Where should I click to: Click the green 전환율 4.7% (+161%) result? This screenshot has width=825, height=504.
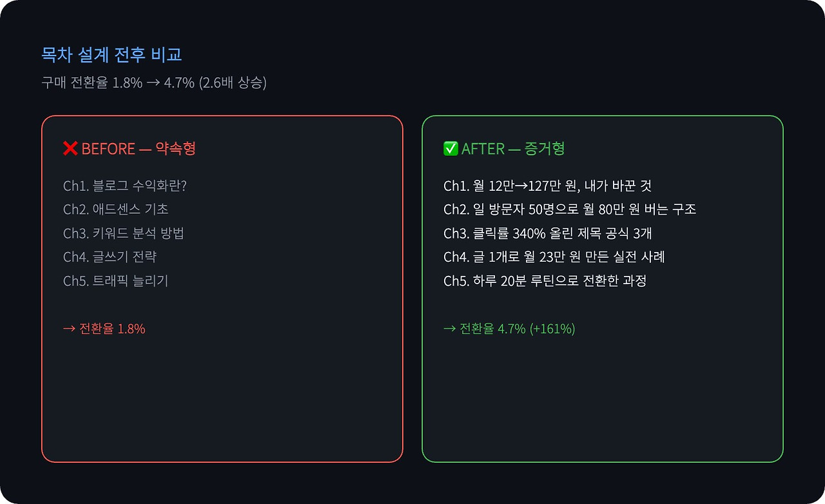[x=509, y=329]
